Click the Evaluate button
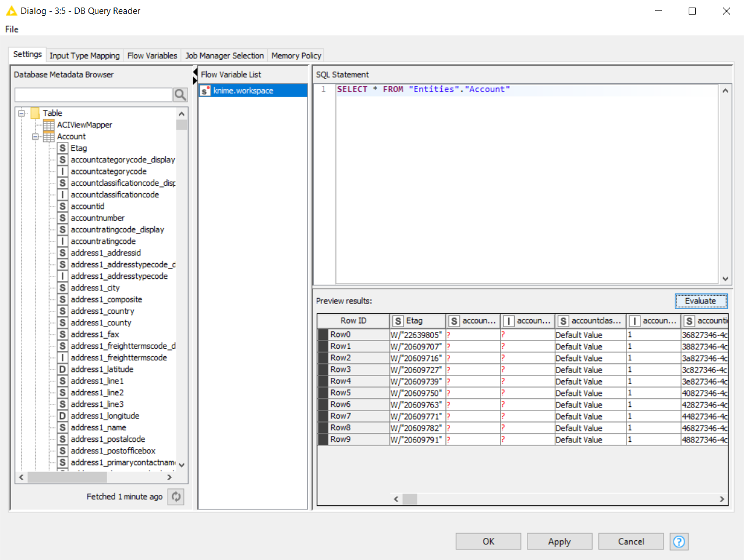Viewport: 744px width, 560px height. 700,301
